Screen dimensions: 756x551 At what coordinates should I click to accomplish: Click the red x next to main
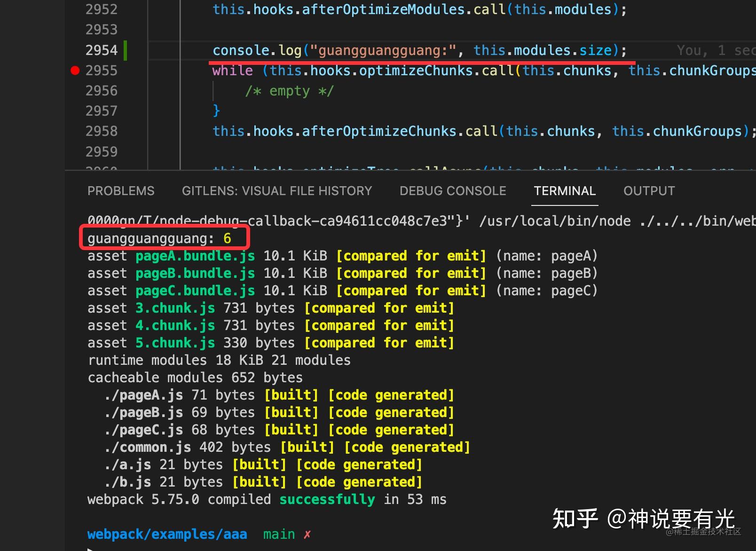tap(307, 534)
